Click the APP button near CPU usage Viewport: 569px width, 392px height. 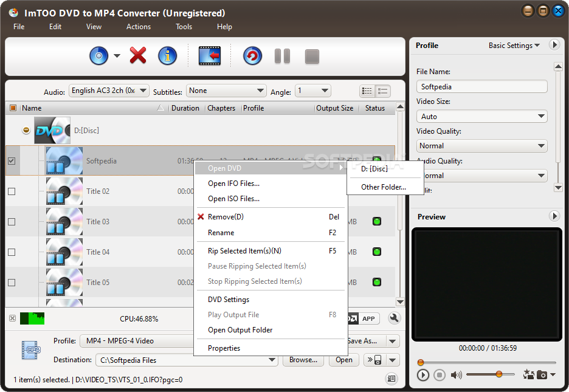click(368, 318)
